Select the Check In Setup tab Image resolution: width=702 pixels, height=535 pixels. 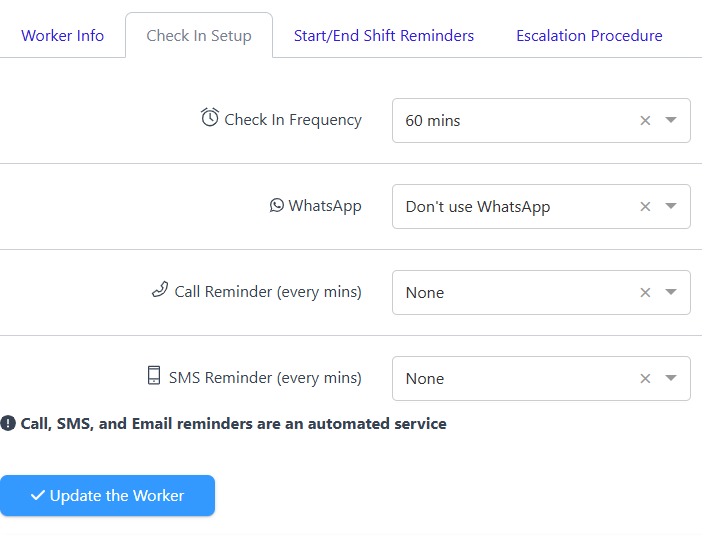(199, 35)
